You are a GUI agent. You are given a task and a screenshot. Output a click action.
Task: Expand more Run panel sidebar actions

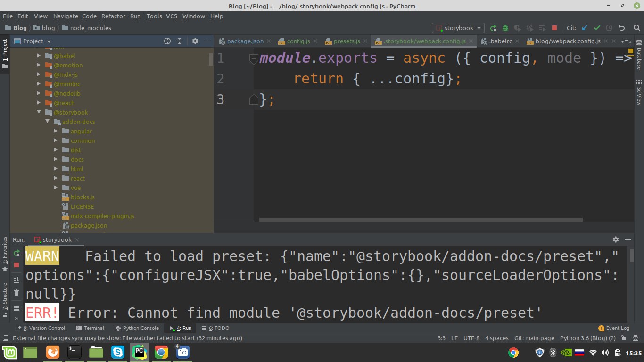pyautogui.click(x=17, y=318)
